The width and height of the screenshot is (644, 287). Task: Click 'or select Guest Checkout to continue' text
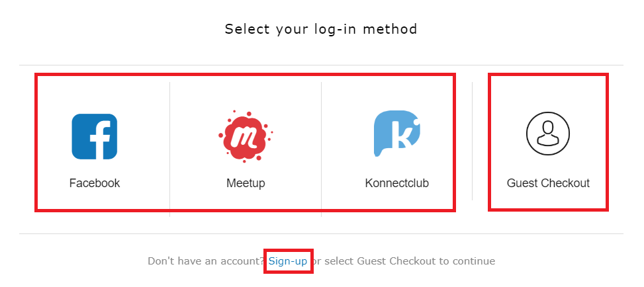pyautogui.click(x=404, y=261)
